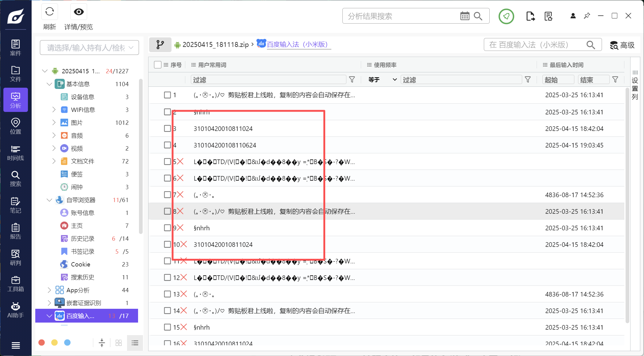
Task: Click the 百度输入法（小米版）breadcrumb link
Action: click(297, 44)
